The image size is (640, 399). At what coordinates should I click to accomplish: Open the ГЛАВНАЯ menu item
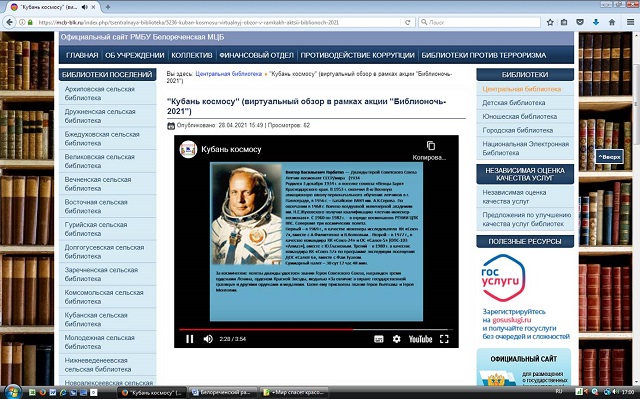(x=82, y=55)
